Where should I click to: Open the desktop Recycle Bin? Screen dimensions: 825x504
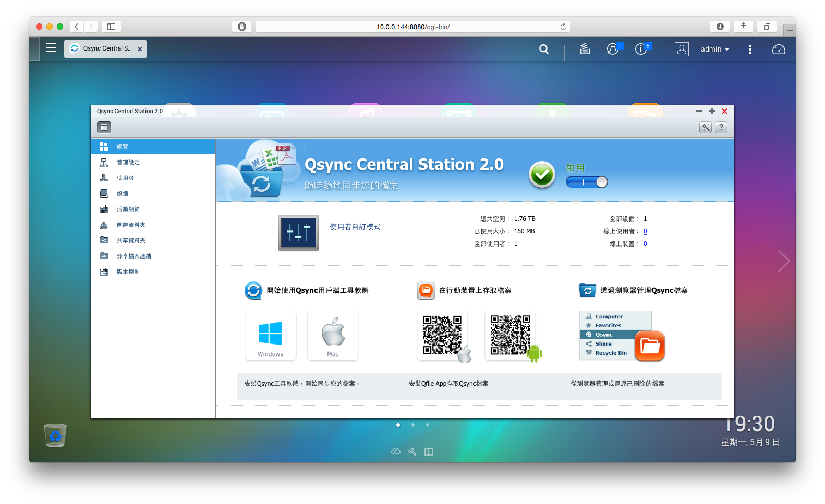click(55, 435)
